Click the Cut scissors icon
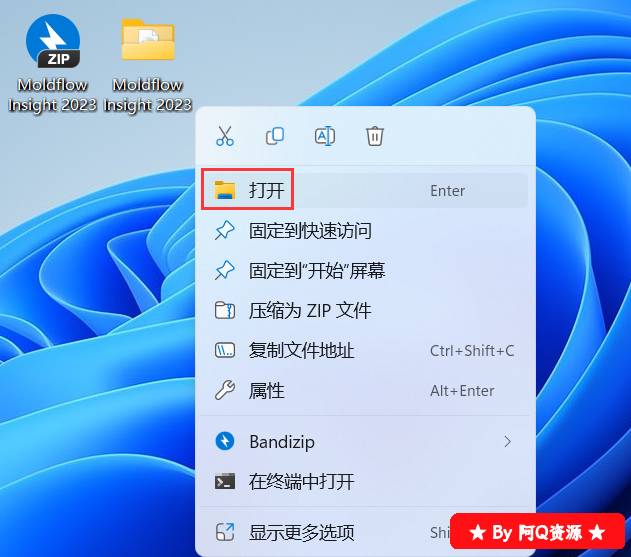 (x=225, y=136)
